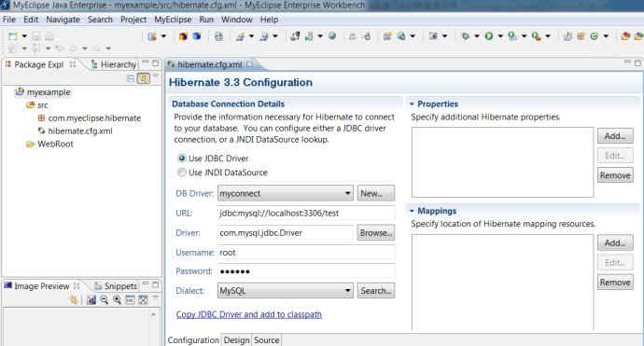Open the New wizard dropdown arrow
Image resolution: width=644 pixels, height=346 pixels.
24,36
